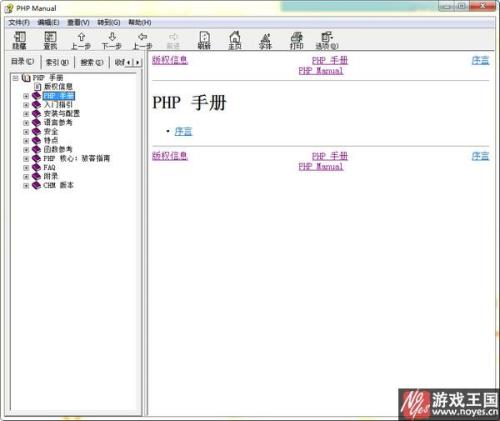Open the top 版权信息 link in content pane

tap(170, 60)
